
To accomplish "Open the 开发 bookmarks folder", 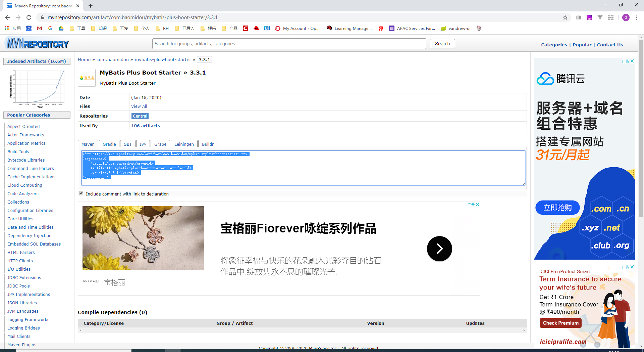I will [x=120, y=28].
